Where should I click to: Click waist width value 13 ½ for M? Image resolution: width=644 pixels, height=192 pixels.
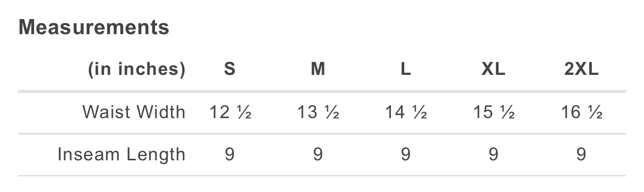click(x=318, y=112)
